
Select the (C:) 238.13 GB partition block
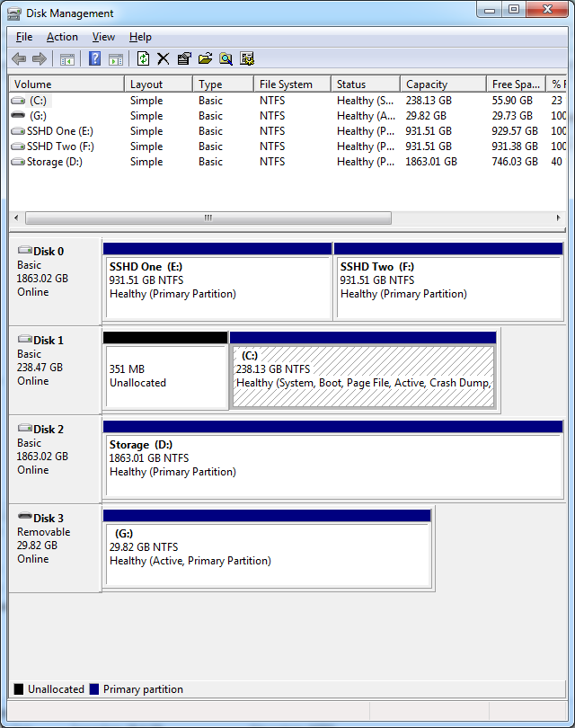point(363,370)
